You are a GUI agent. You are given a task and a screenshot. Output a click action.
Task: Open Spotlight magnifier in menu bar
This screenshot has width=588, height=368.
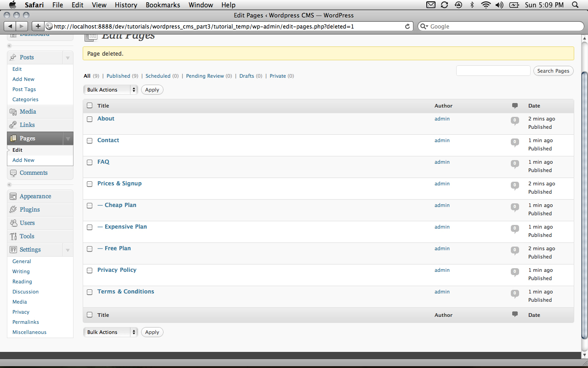[575, 5]
